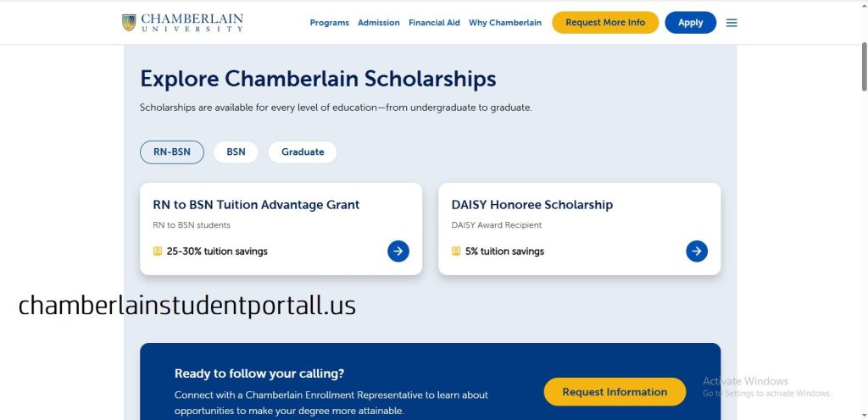Open the Admission navigation menu

pos(379,23)
